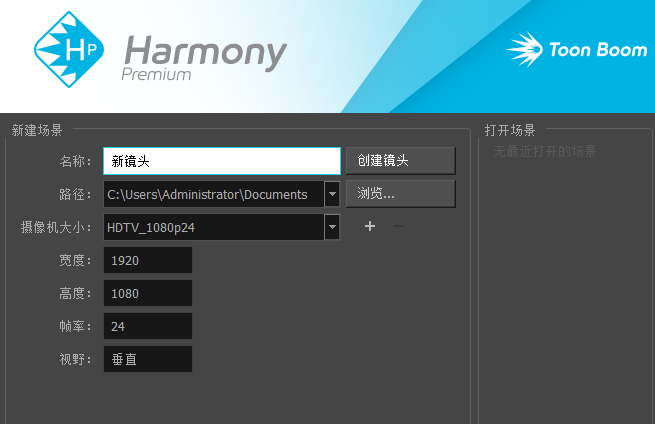Viewport: 655px width, 424px height.
Task: Expand the 摄像机大小 dropdown arrow
Action: [333, 227]
